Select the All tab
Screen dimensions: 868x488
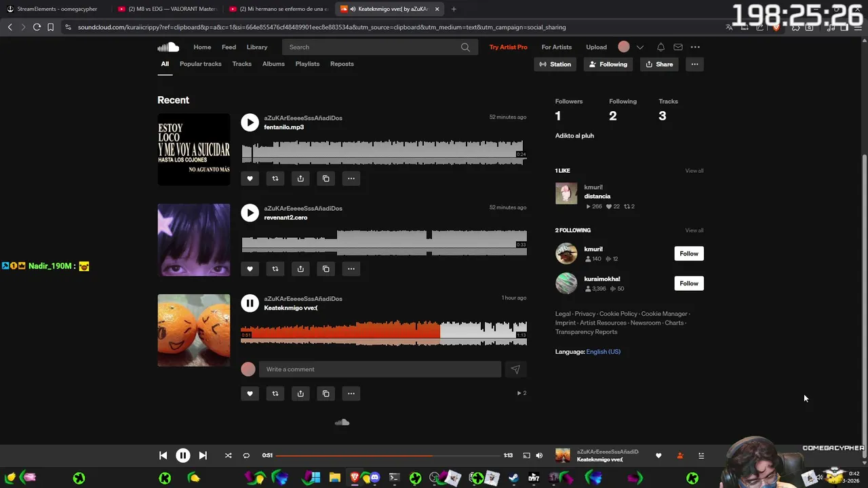165,64
